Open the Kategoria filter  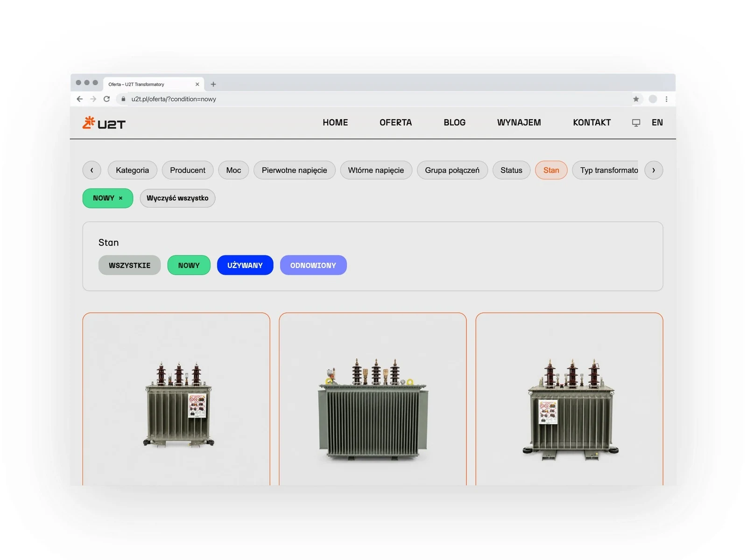tap(133, 170)
